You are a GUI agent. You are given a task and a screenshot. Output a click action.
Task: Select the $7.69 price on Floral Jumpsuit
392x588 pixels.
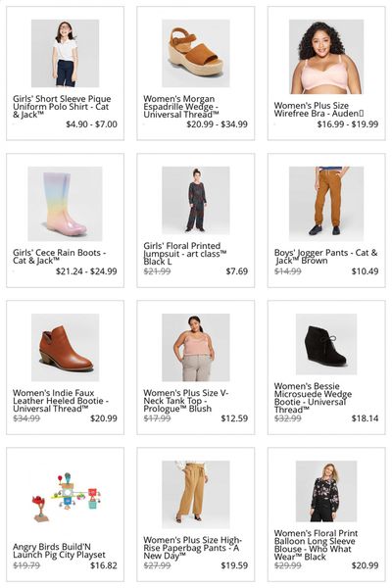coord(237,271)
